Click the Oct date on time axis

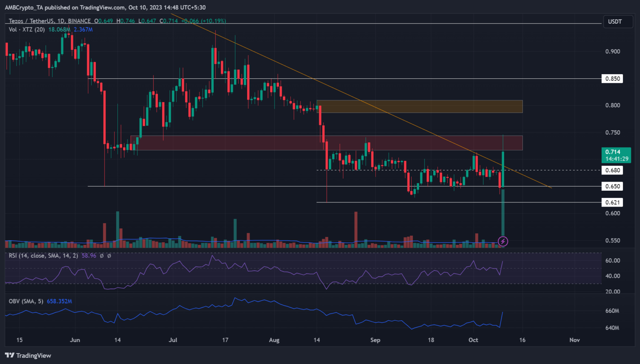coord(473,340)
